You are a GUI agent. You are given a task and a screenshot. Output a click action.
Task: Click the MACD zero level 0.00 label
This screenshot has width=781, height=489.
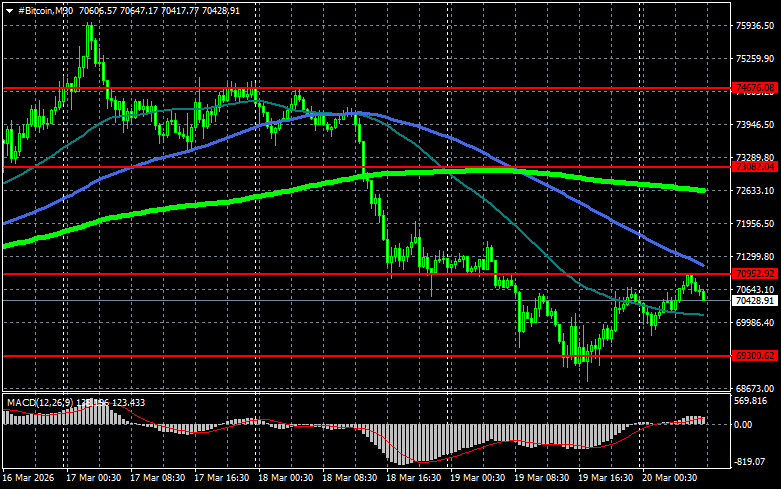tap(743, 425)
